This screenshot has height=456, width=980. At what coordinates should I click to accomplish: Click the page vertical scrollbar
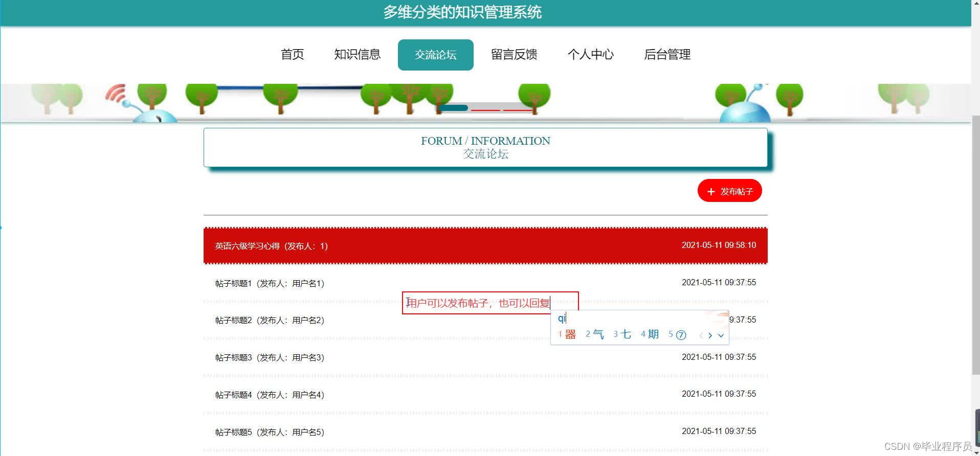pyautogui.click(x=975, y=245)
